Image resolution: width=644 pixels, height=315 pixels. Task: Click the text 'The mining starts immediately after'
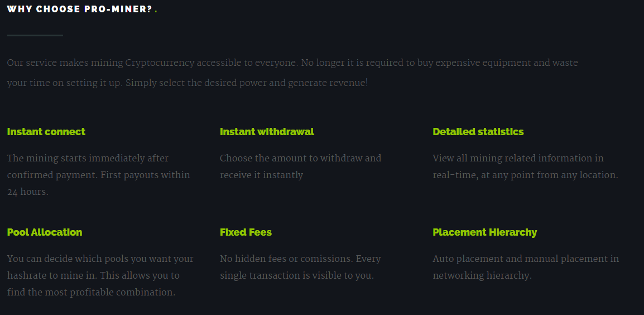click(x=88, y=158)
